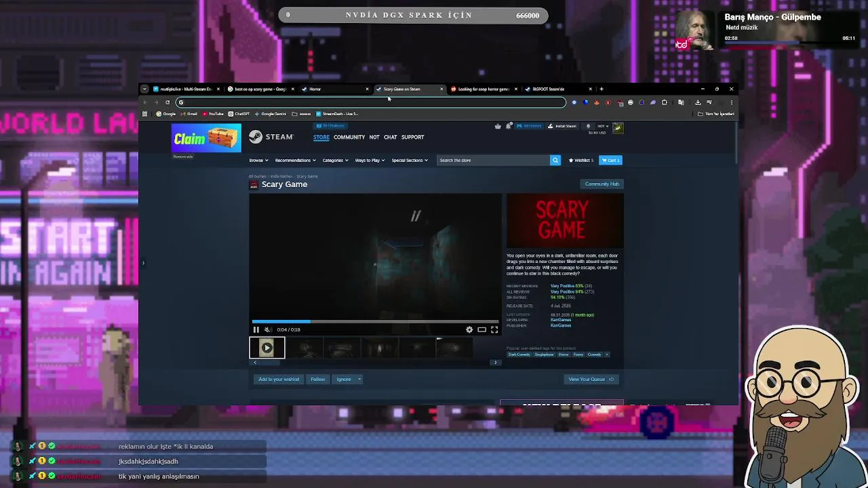The width and height of the screenshot is (868, 488).
Task: Open the NOT profile menu
Action: point(374,137)
